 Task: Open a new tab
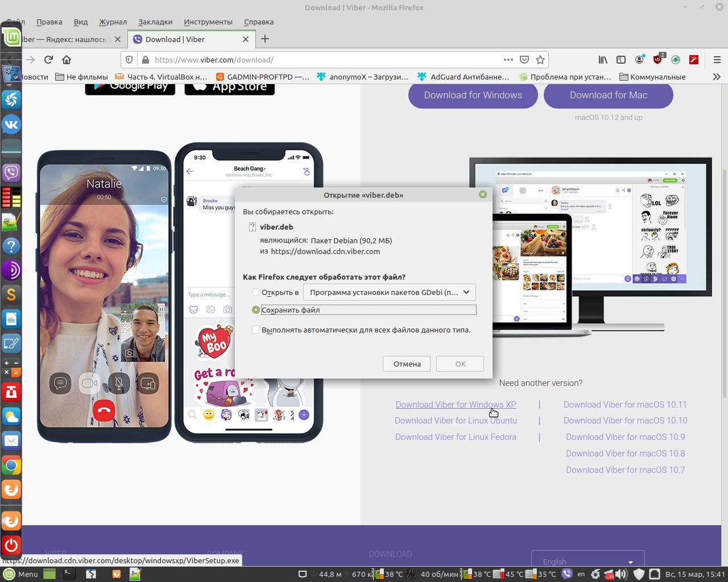265,39
